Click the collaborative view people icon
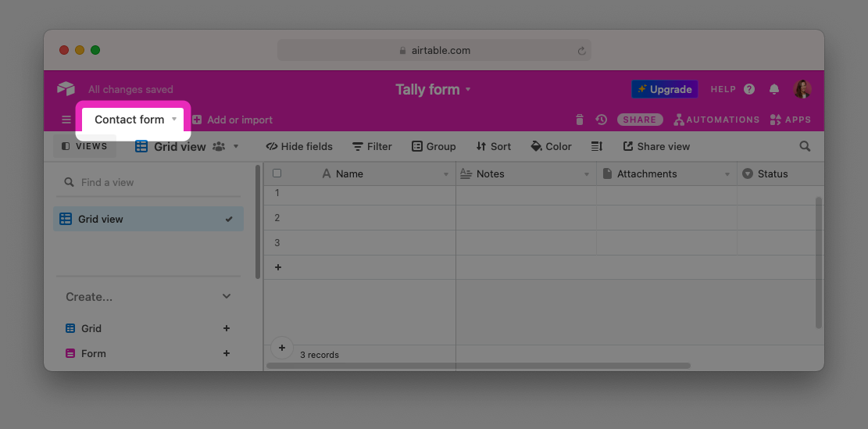868x429 pixels. point(220,147)
